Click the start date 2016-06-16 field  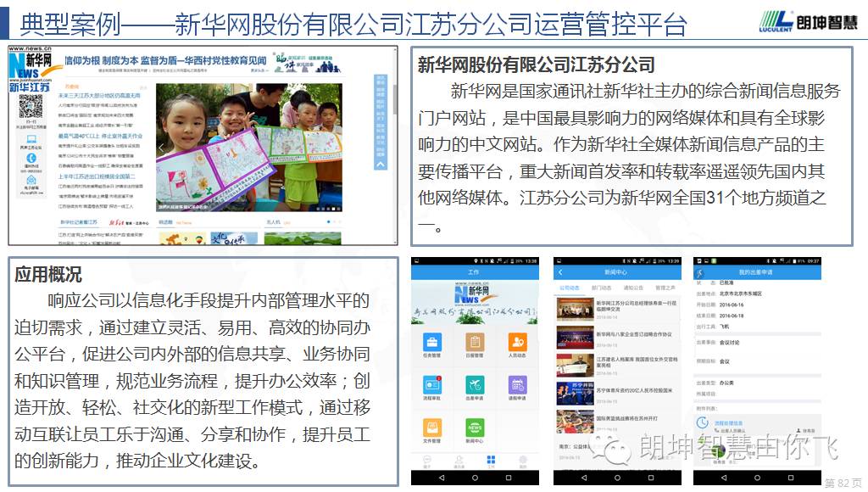[732, 305]
